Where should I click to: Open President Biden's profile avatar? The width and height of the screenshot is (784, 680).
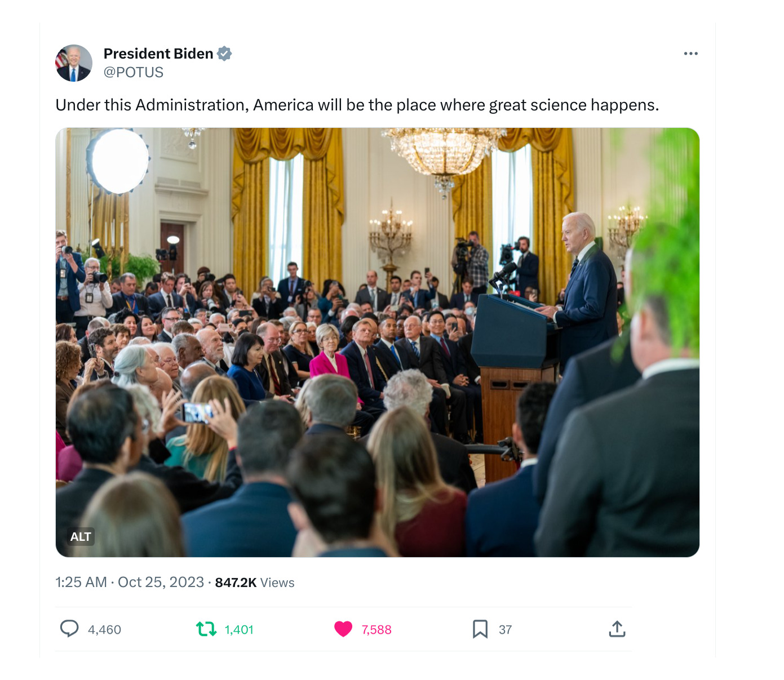(x=74, y=63)
